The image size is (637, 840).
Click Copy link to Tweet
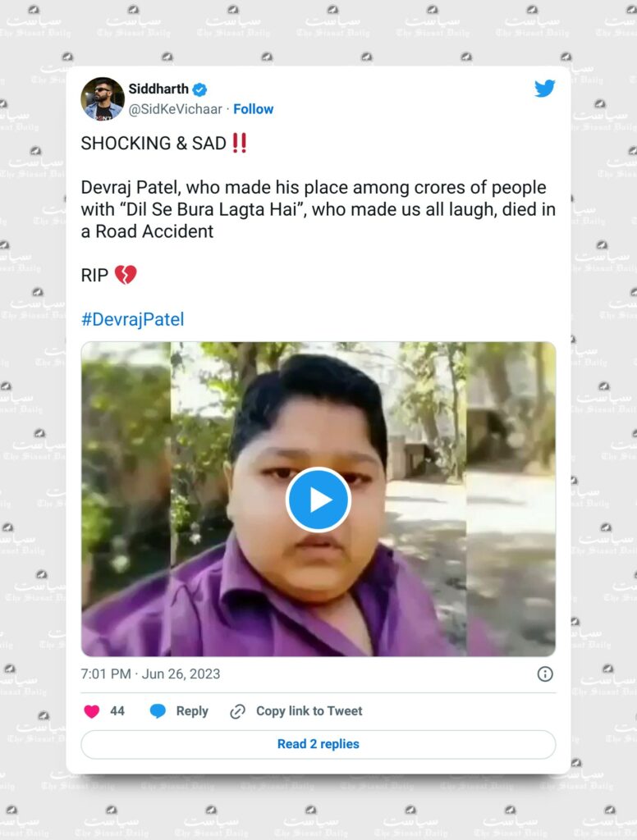pyautogui.click(x=309, y=711)
